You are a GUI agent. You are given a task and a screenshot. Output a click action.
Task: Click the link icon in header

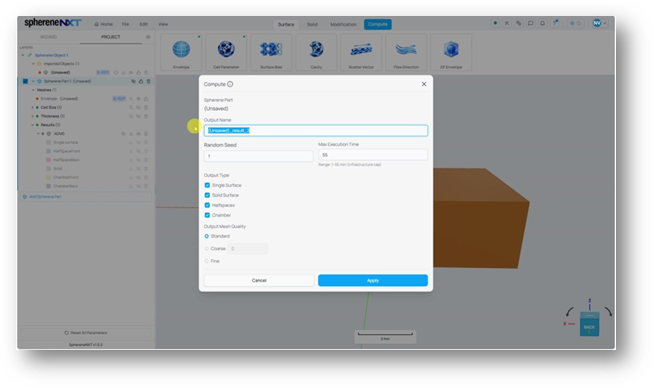518,23
